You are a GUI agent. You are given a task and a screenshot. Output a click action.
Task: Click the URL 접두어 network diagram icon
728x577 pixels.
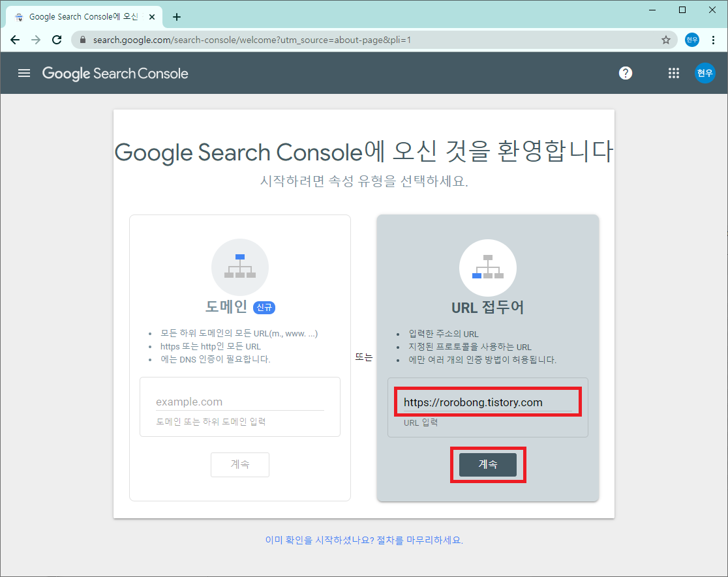(x=488, y=268)
